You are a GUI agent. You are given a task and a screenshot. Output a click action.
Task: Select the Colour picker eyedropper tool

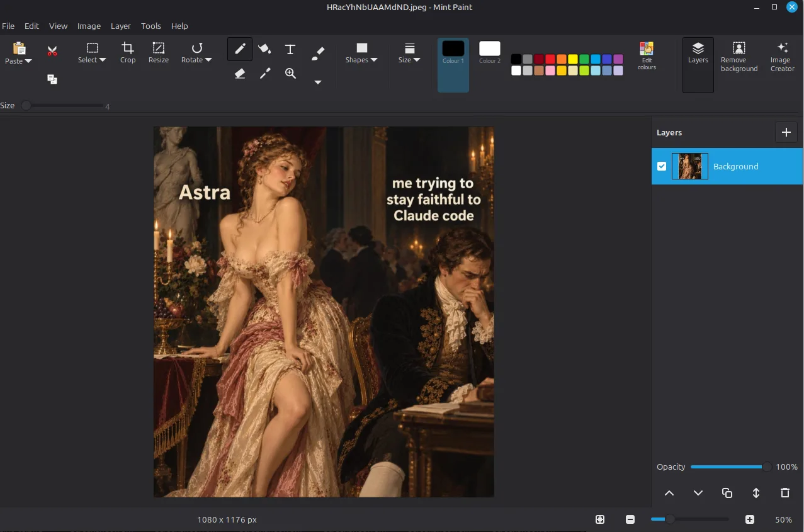click(265, 74)
